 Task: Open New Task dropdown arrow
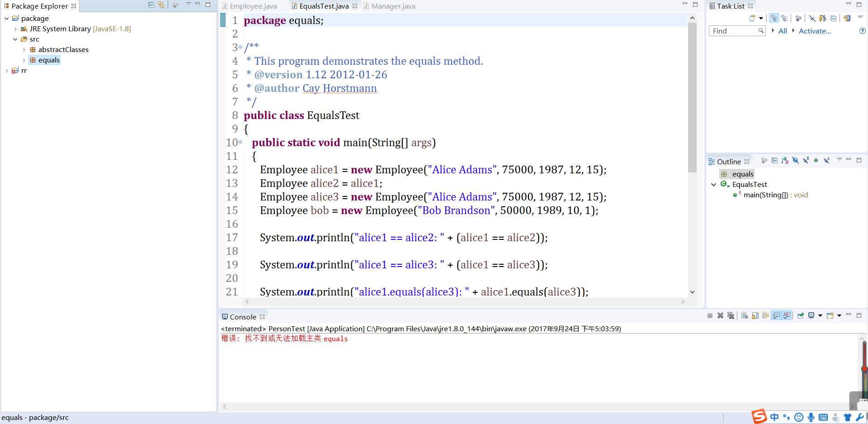761,18
